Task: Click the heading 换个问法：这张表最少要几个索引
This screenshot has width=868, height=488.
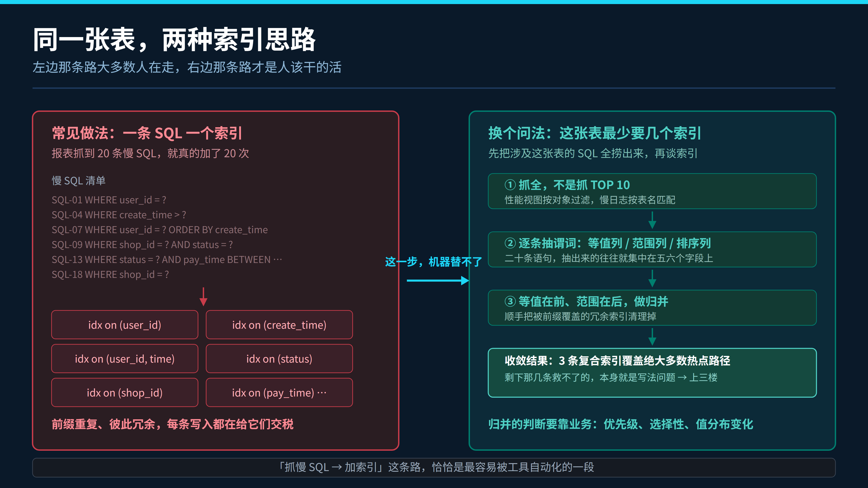Action: (x=595, y=133)
